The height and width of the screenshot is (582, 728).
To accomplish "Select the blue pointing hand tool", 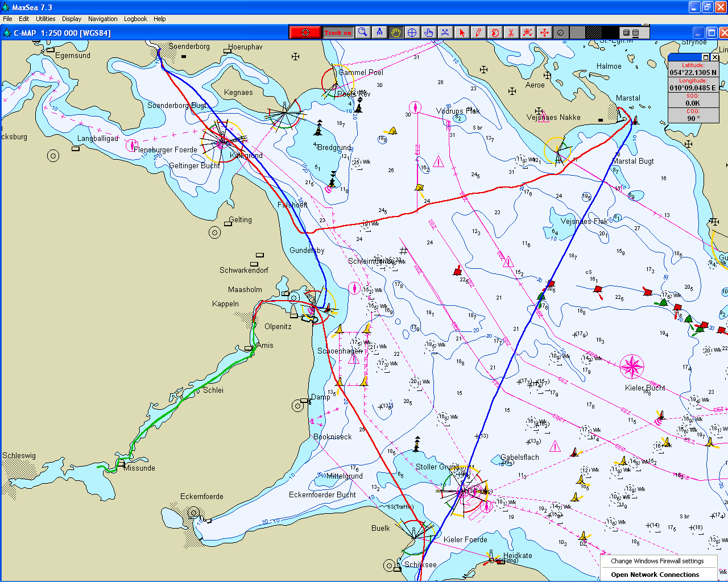I will point(429,32).
